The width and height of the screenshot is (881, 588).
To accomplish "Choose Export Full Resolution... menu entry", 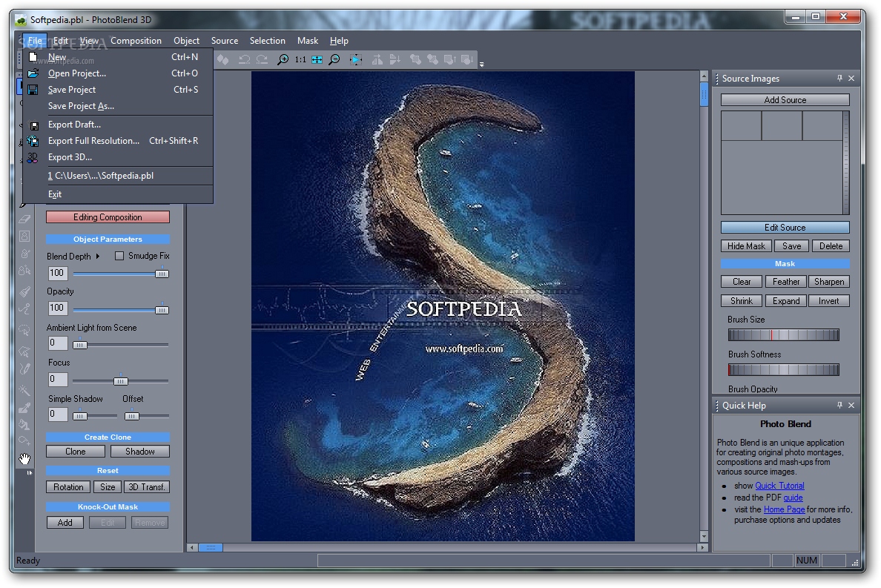I will coord(118,141).
